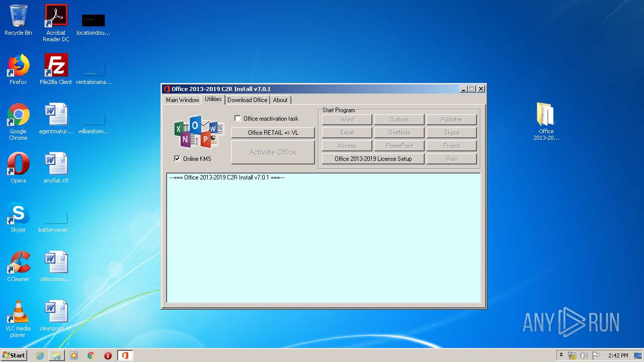
Task: Open FileZilla Client shortcut
Action: 56,69
